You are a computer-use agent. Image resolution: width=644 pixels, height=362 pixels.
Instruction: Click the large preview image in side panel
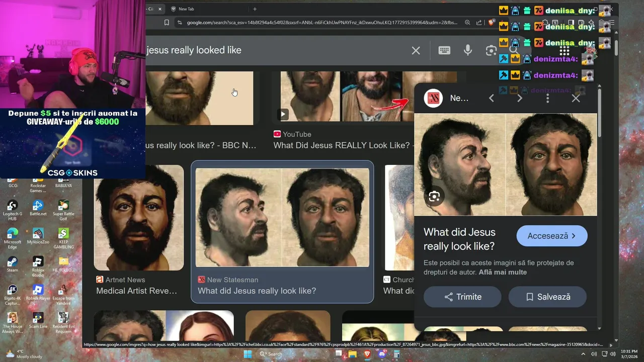click(506, 164)
